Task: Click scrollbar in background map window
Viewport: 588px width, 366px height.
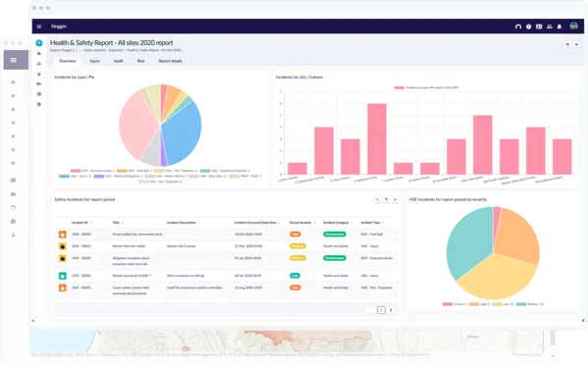Action: click(x=552, y=338)
